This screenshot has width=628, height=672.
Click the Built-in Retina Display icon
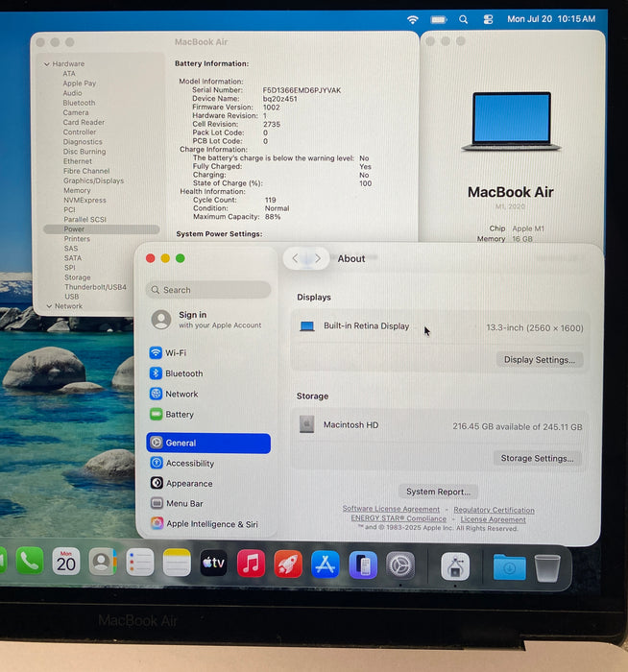click(307, 326)
